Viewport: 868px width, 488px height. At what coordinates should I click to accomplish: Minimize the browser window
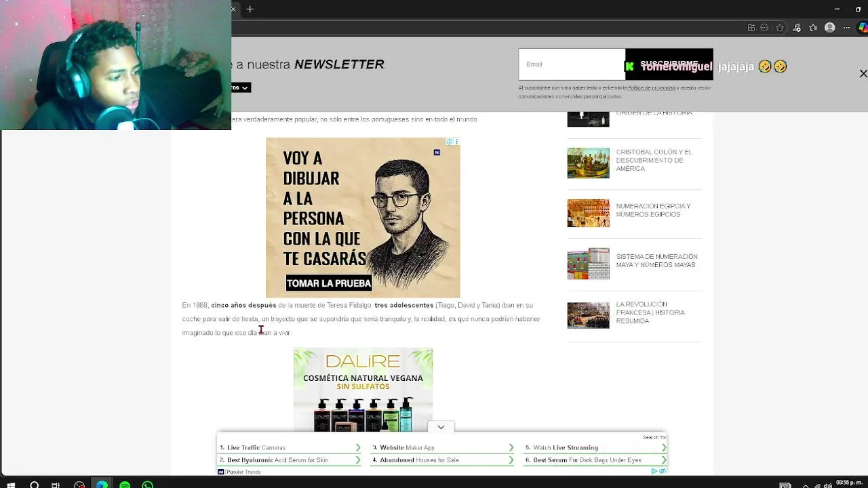(837, 9)
